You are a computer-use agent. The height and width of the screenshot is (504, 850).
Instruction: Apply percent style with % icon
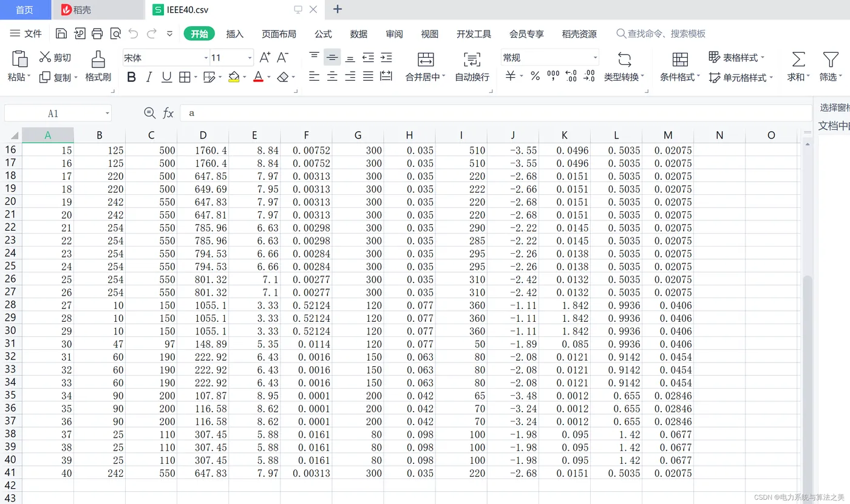coord(535,76)
